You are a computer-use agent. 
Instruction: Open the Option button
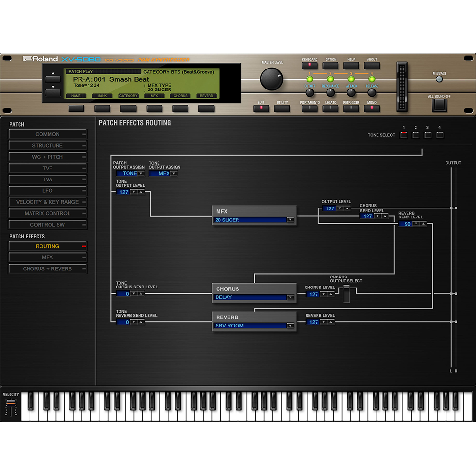tap(330, 66)
